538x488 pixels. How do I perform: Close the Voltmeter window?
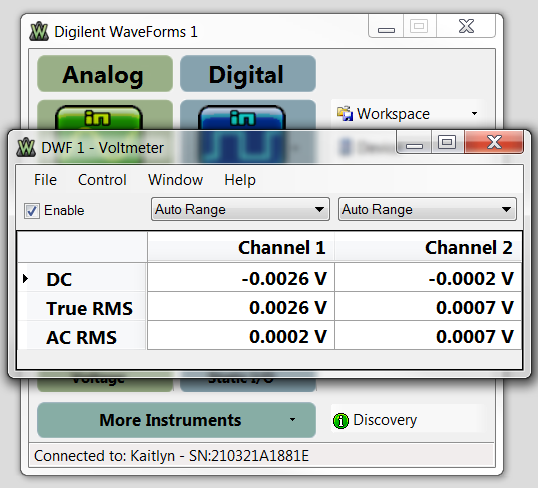pos(494,142)
